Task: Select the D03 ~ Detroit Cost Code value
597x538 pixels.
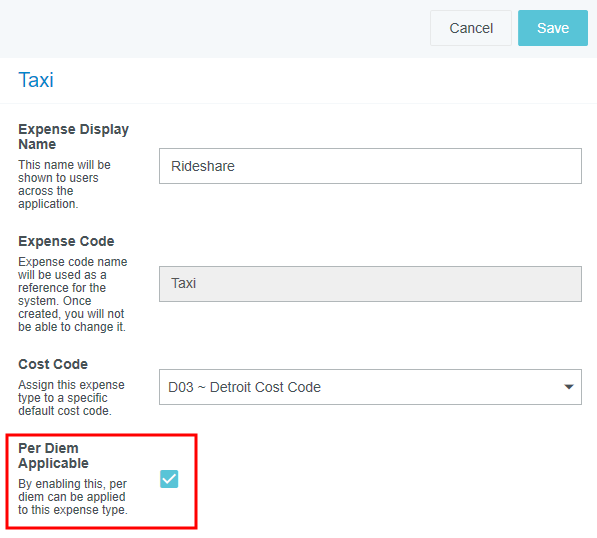Action: pyautogui.click(x=244, y=387)
